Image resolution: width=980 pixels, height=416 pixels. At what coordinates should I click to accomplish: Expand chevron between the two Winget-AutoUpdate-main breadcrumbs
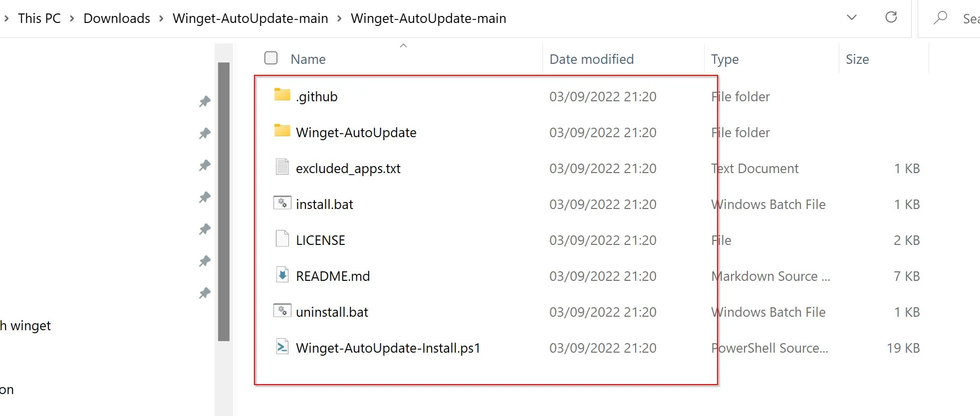[339, 18]
